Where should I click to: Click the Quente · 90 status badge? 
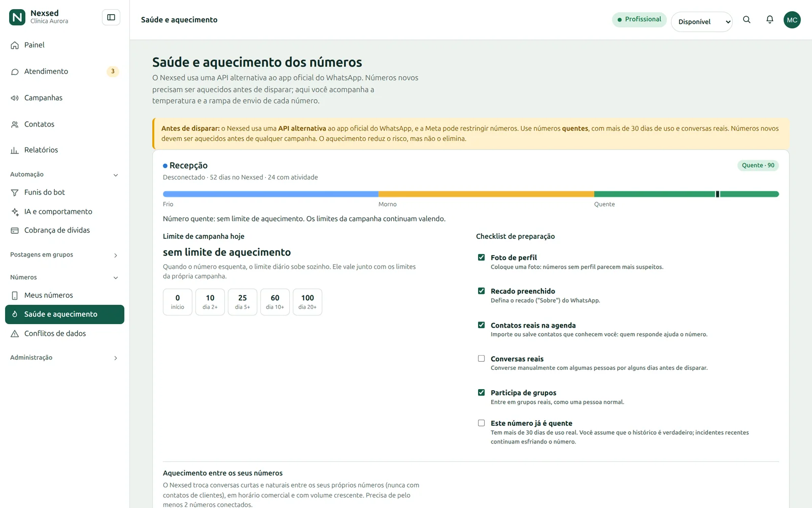click(x=758, y=166)
